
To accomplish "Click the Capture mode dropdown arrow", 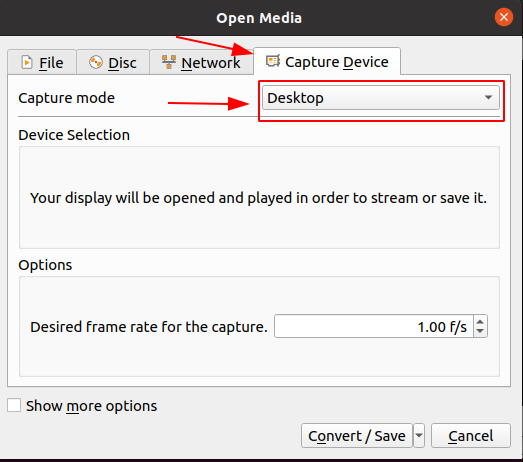I will pyautogui.click(x=488, y=98).
